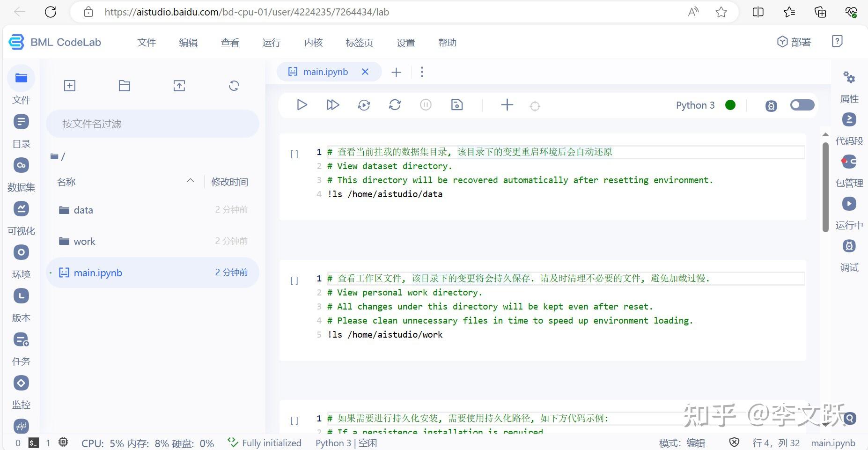Screen dimensions: 868x450
Task: Click the 按文件名过滤 filter field
Action: pos(152,124)
